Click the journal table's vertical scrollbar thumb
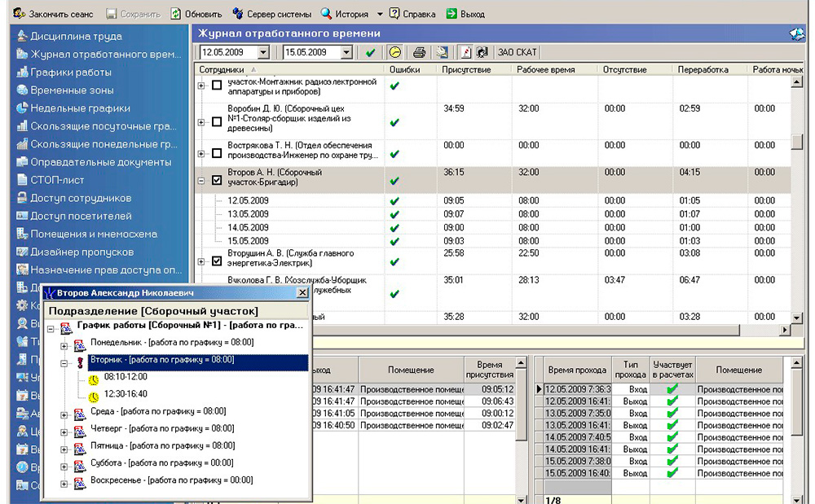This screenshot has width=815, height=504. click(796, 142)
